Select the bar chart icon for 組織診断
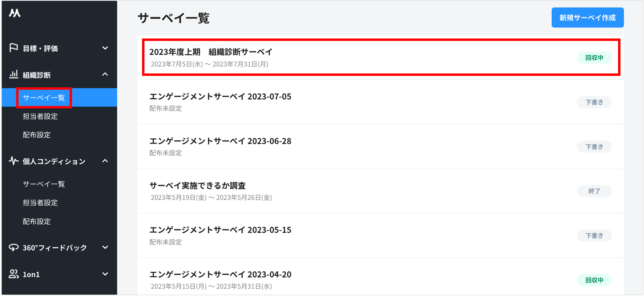 pos(14,75)
